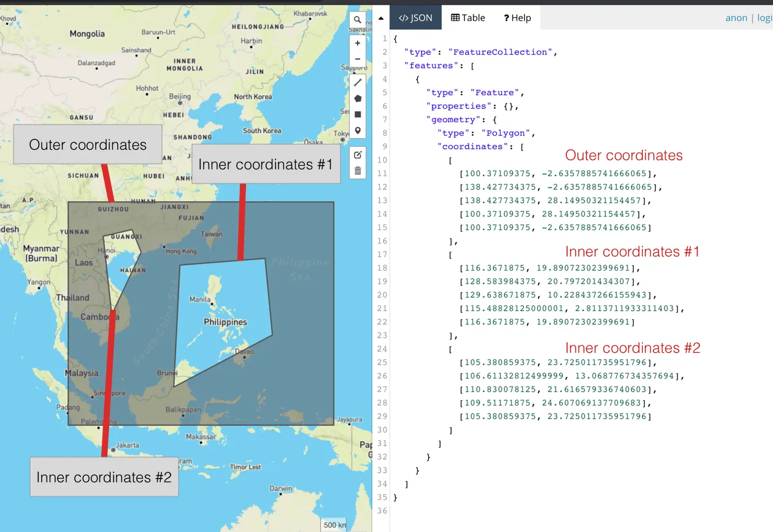The width and height of the screenshot is (773, 532).
Task: Switch to the JSON tab
Action: click(415, 18)
